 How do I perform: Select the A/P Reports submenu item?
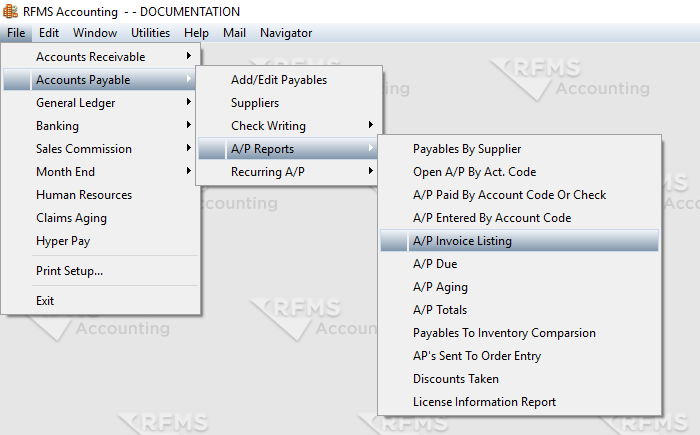click(289, 149)
